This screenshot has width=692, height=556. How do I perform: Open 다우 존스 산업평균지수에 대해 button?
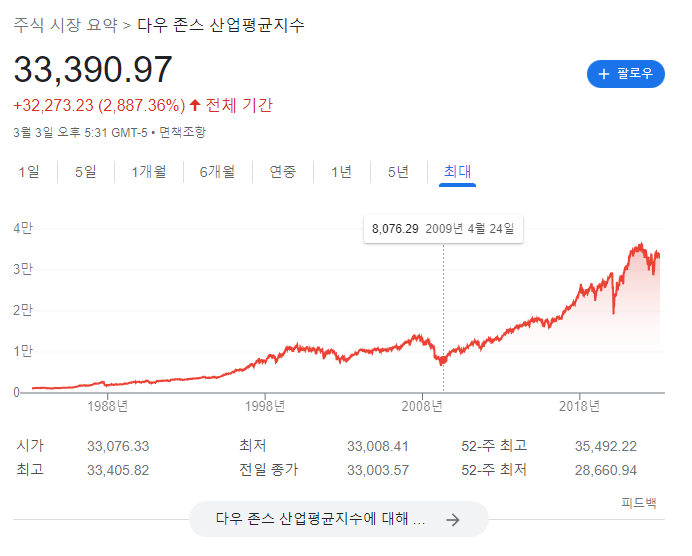(338, 519)
